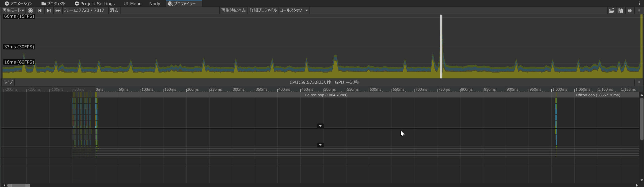
Task: Toggle 再生時に消去 (clear on play)
Action: tap(233, 10)
